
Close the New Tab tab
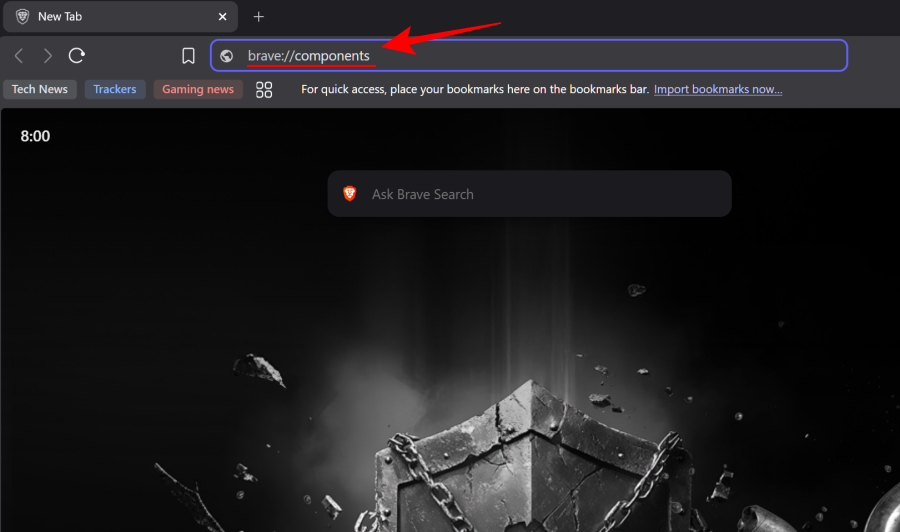[x=223, y=17]
